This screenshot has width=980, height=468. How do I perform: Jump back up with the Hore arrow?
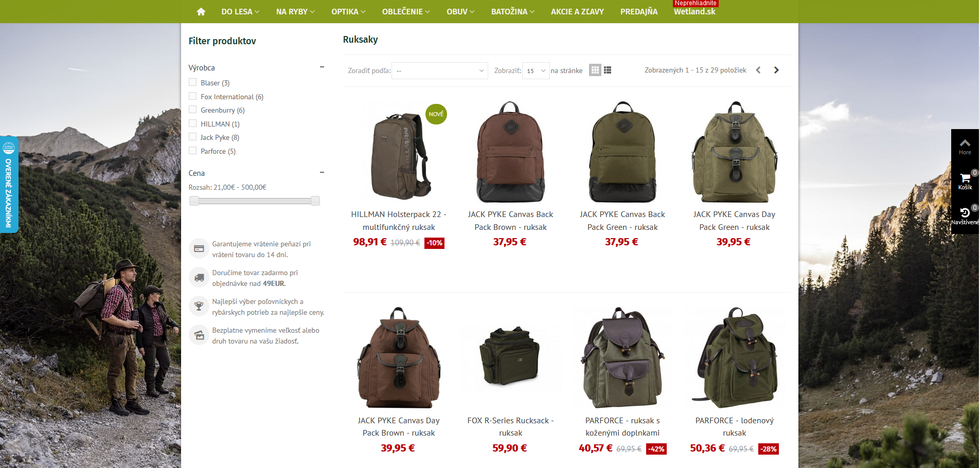(965, 146)
